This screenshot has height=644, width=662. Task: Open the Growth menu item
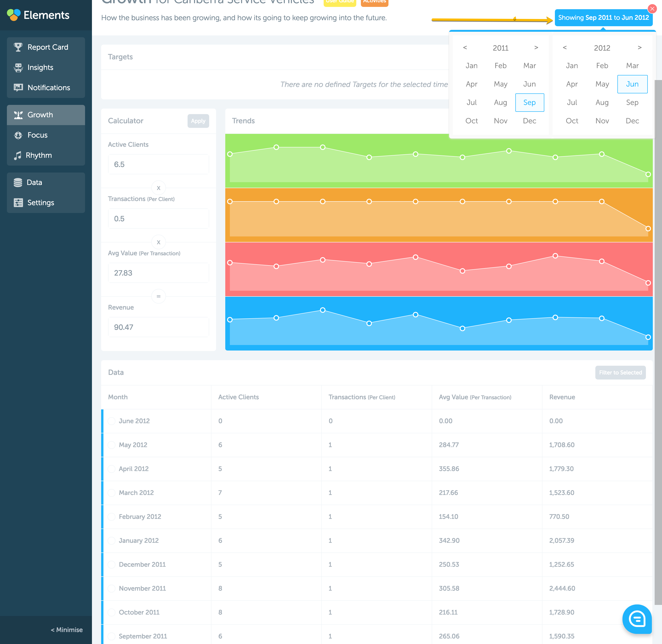pyautogui.click(x=40, y=115)
